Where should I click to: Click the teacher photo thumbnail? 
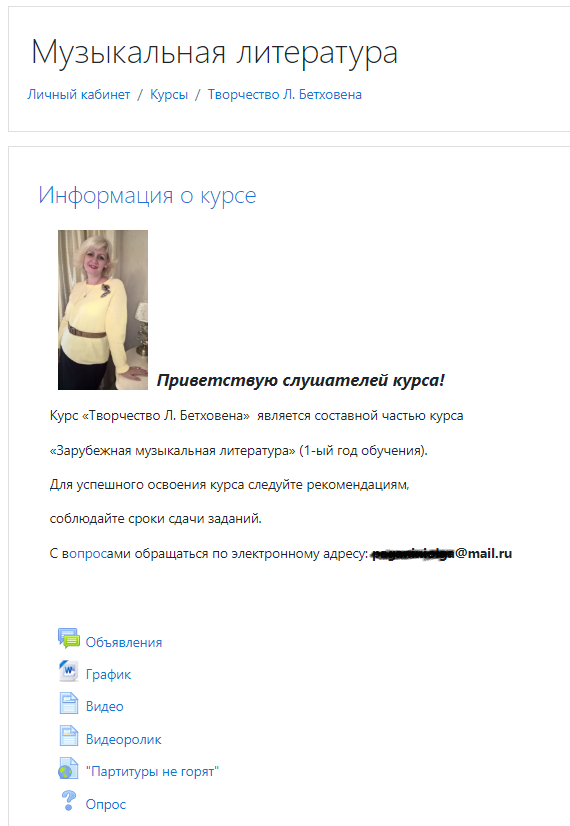(x=103, y=310)
